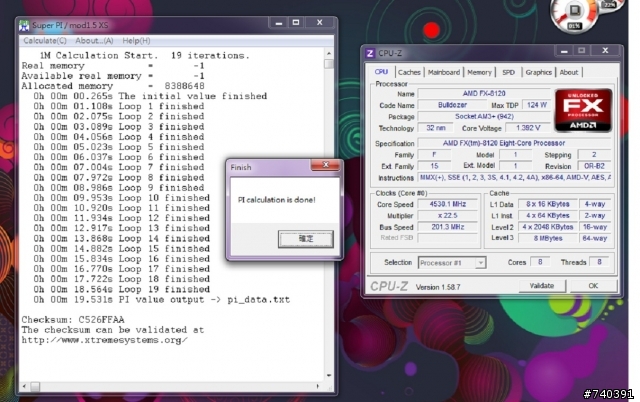This screenshot has width=640, height=402.
Task: Click the Name field AMD FX-8120
Action: [484, 93]
